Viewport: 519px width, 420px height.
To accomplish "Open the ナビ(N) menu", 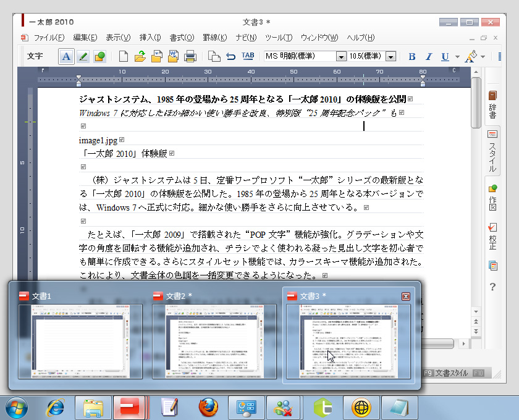I will [x=246, y=38].
